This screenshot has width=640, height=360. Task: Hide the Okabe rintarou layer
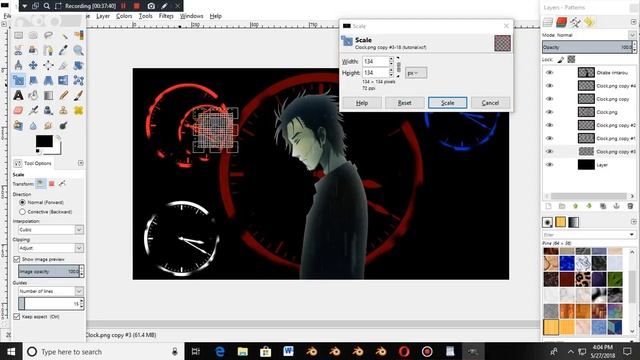[549, 73]
